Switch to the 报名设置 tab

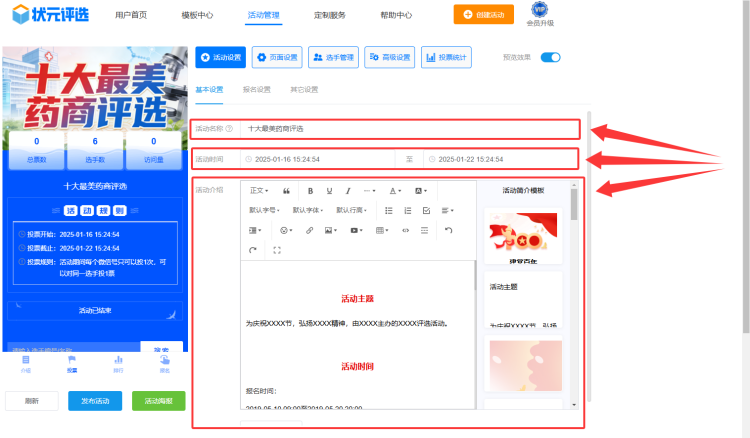(x=256, y=90)
